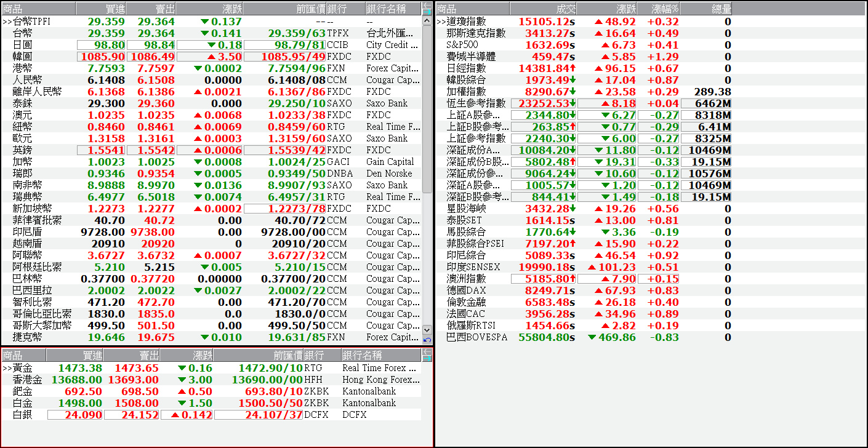Click the forex table vertical scrollbar thumb
The image size is (868, 448).
tap(427, 109)
